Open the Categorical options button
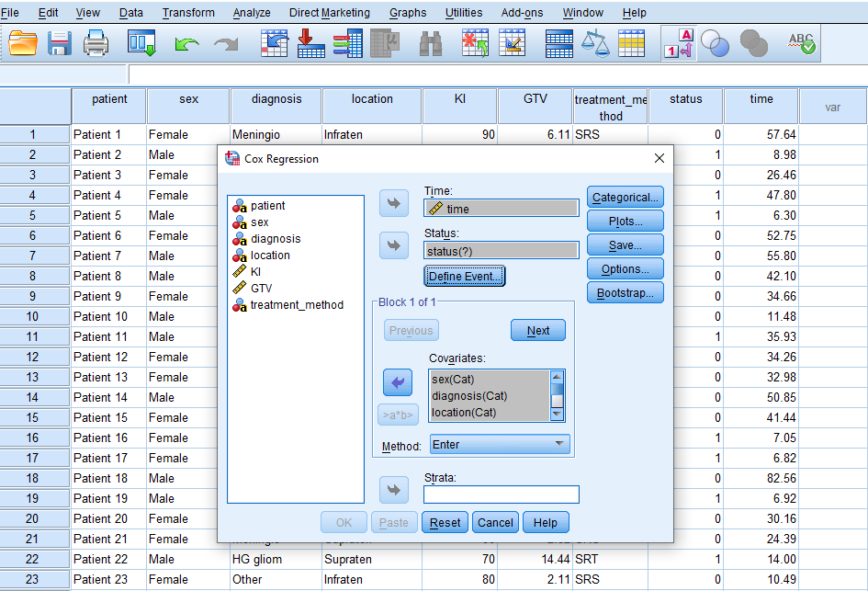Screen dimensions: 868x591 (625, 198)
